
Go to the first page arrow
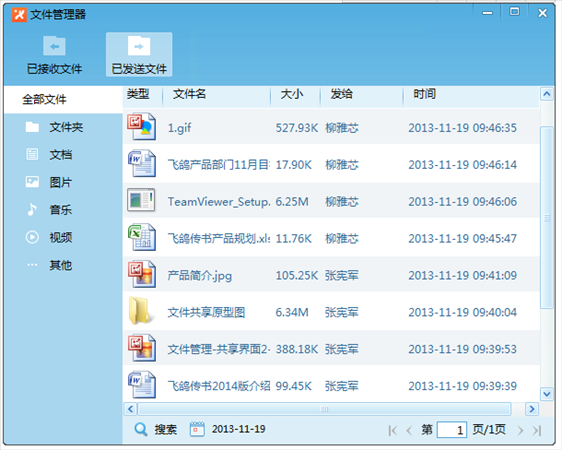pyautogui.click(x=393, y=430)
